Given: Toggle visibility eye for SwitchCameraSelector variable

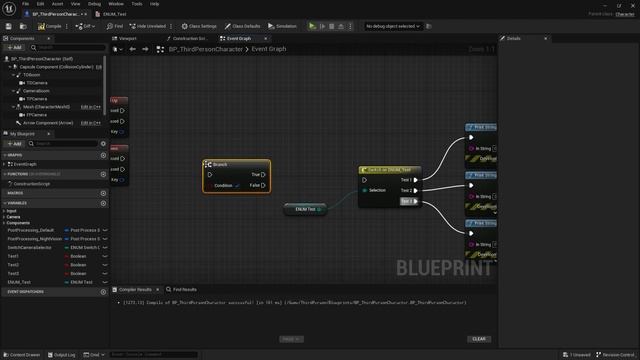Looking at the screenshot, I should [x=105, y=247].
